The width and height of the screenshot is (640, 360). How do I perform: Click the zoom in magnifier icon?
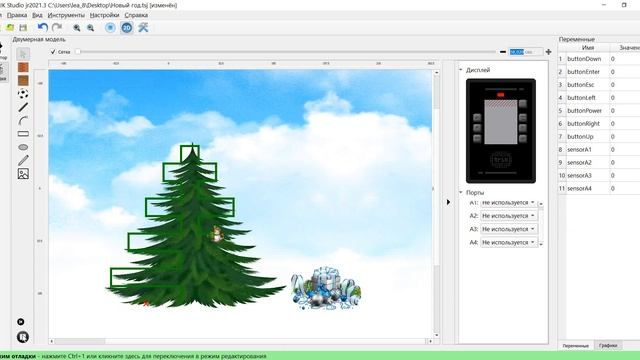pyautogui.click(x=77, y=28)
